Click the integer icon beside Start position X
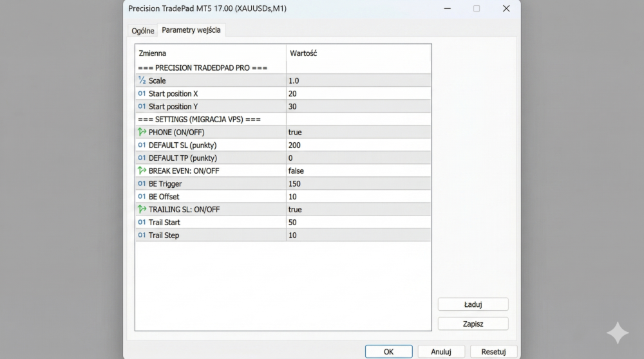 tap(142, 93)
